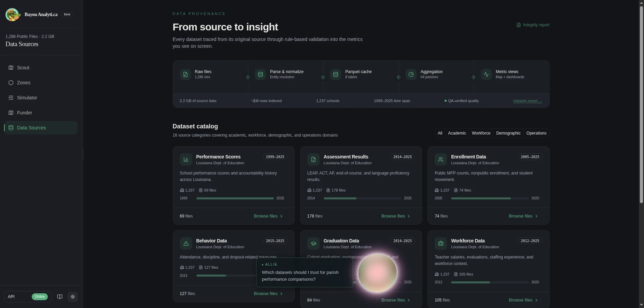Viewport: 644px width, 308px height.
Task: Open the Simulator page
Action: point(41,98)
